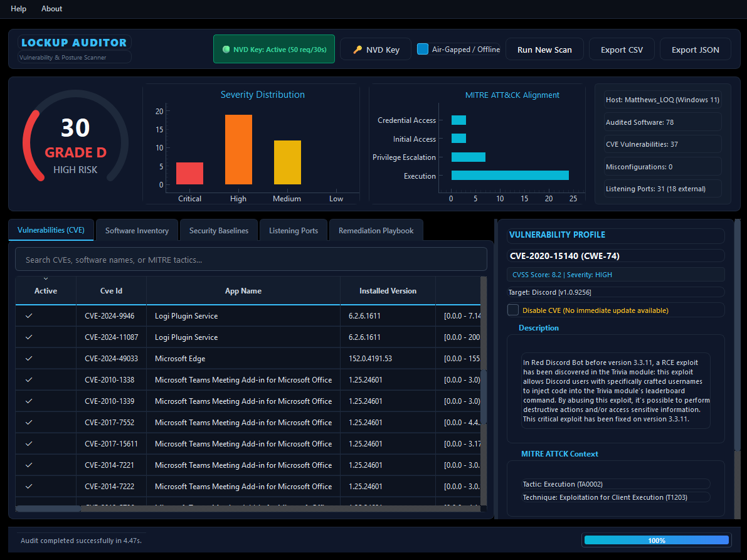
Task: Toggle Active checkmark for CVE-2010-1339
Action: [x=29, y=401]
